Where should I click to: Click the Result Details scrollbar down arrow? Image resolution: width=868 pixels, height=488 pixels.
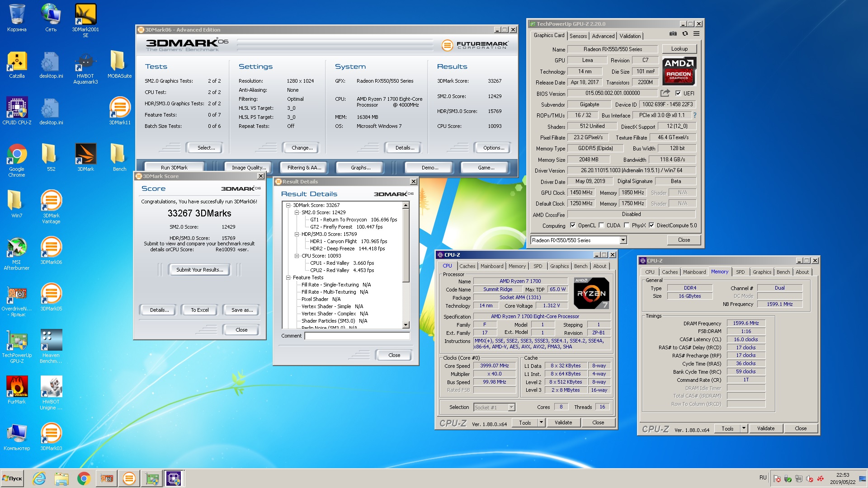406,325
